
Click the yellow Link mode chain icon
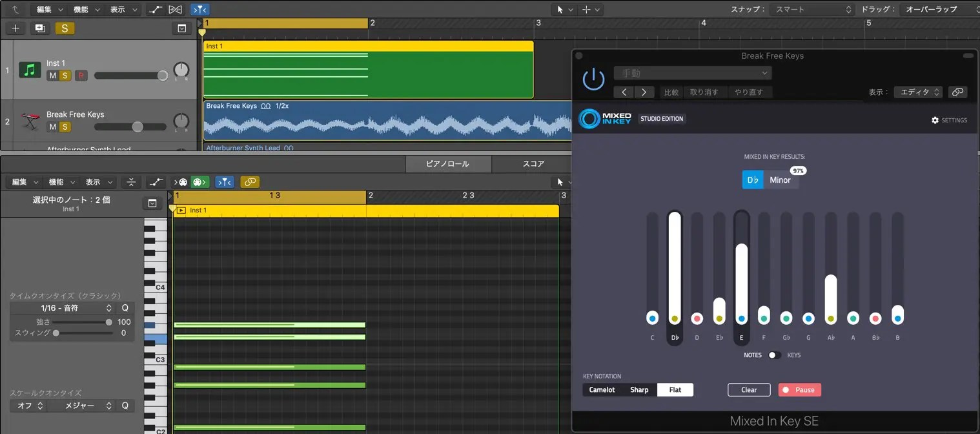(250, 181)
